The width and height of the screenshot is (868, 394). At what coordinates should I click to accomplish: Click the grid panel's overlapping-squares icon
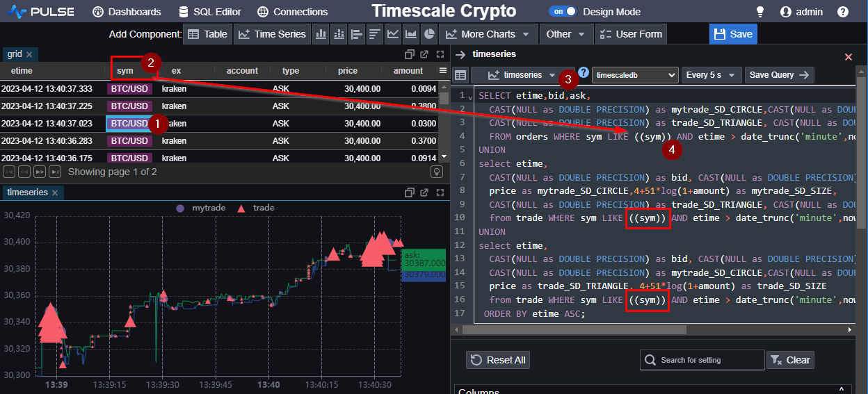pos(409,54)
